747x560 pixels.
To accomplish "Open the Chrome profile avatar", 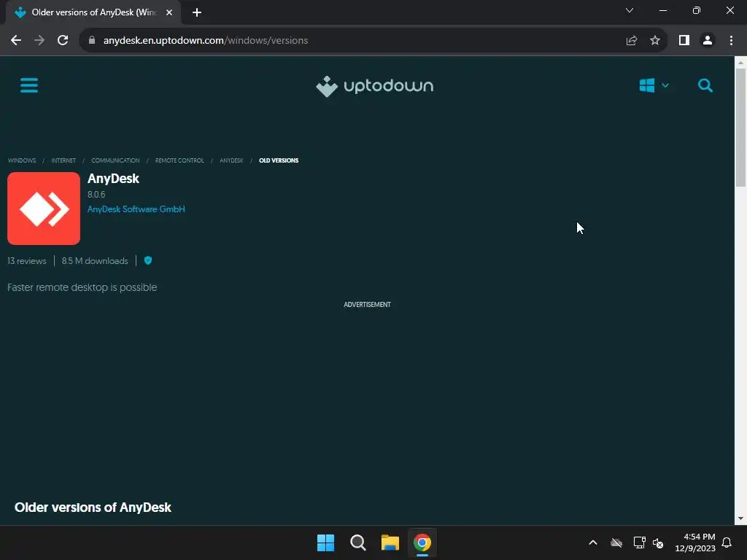I will coord(708,41).
